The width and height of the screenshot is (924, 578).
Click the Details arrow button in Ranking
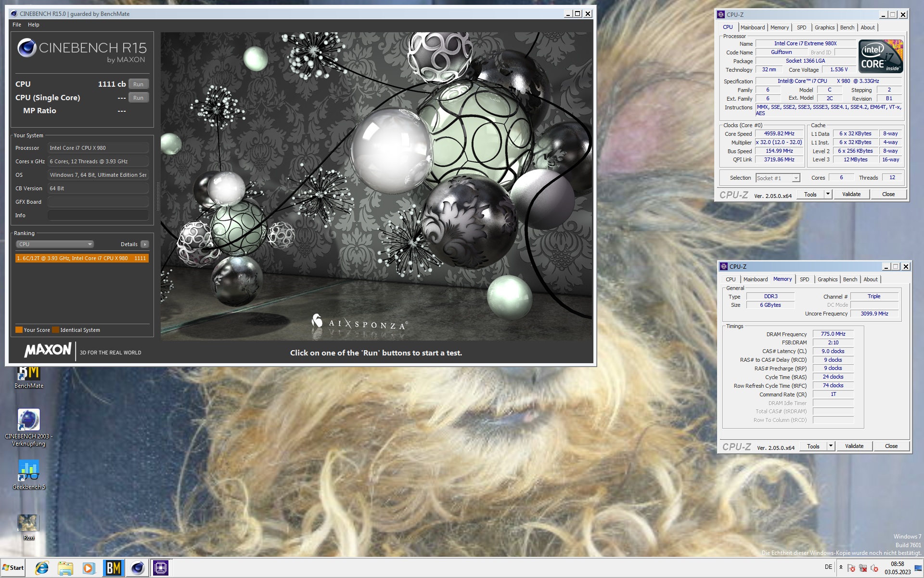click(x=145, y=244)
